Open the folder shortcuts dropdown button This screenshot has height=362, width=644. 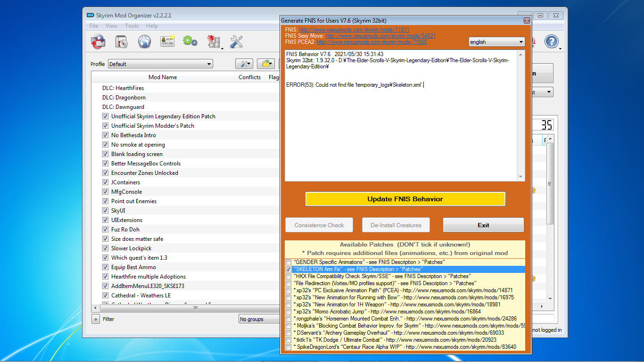(267, 64)
